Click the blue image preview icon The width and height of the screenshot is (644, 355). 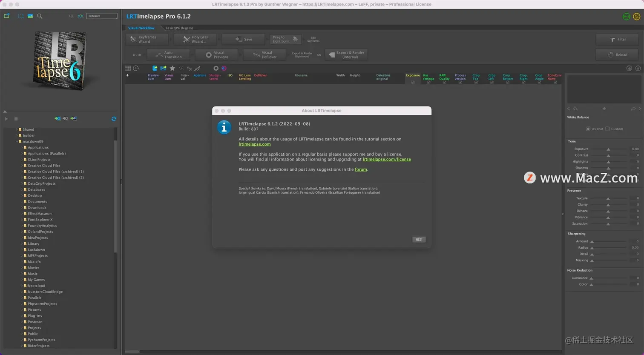pyautogui.click(x=30, y=16)
